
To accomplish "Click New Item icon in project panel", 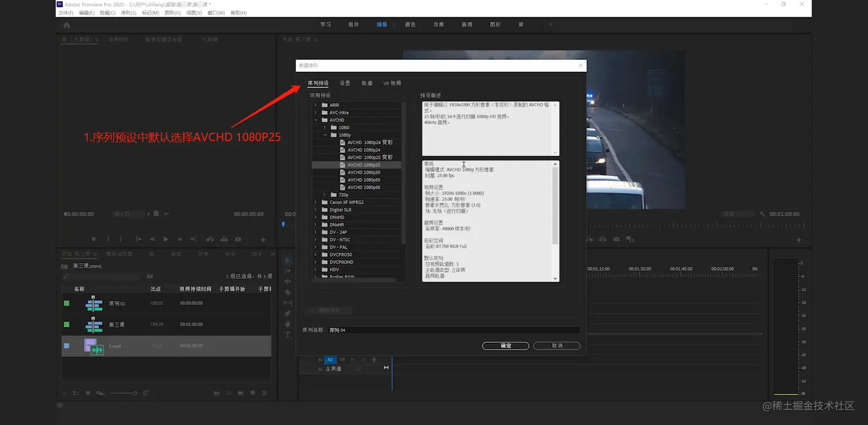I will [253, 393].
